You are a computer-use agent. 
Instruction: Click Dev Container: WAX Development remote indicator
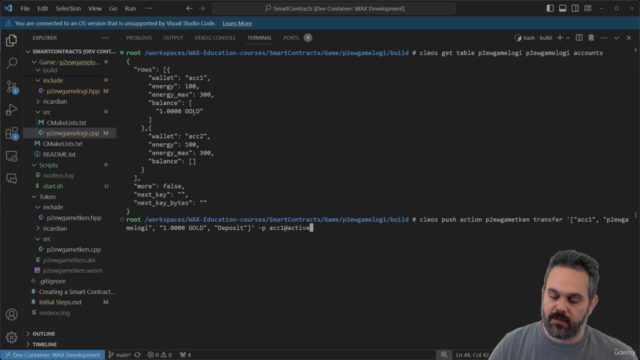[x=52, y=355]
